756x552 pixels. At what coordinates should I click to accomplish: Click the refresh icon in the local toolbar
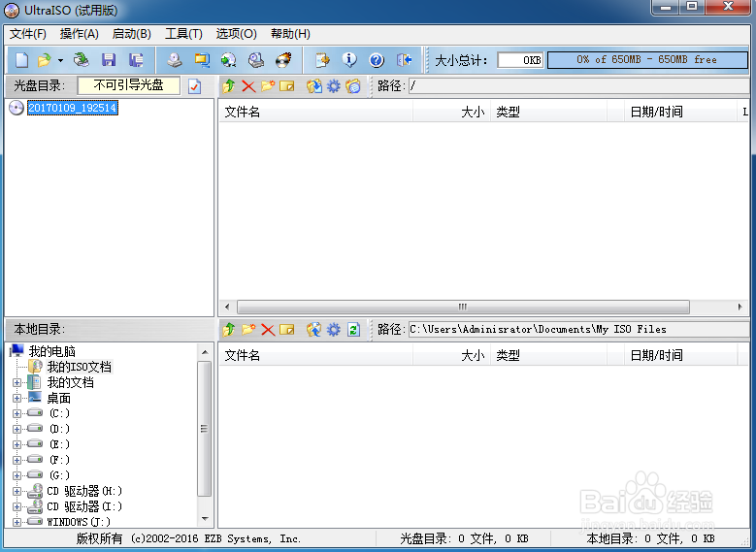point(353,330)
